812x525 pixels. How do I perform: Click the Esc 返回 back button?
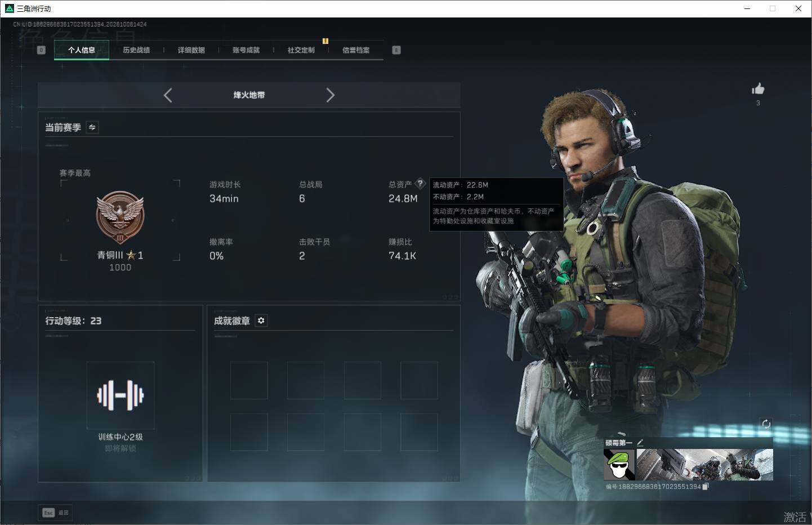(55, 513)
